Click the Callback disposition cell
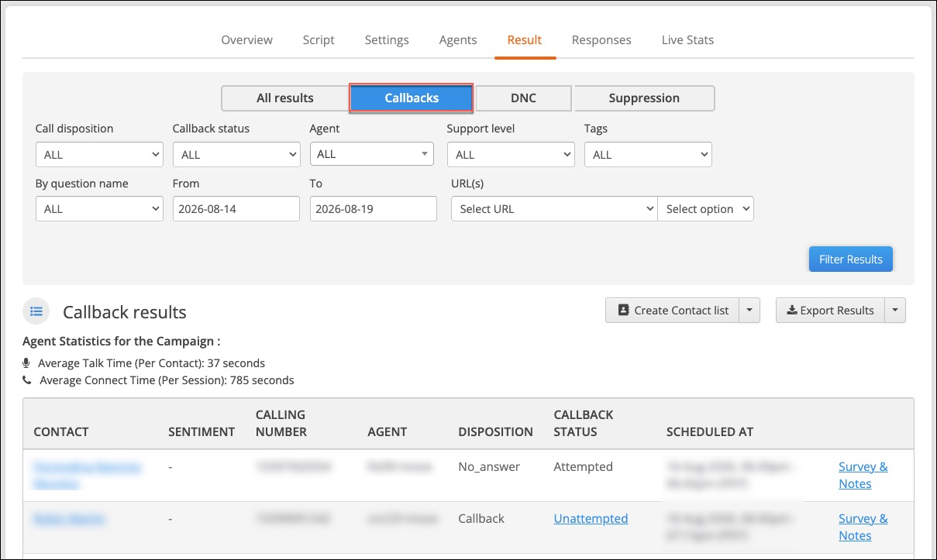This screenshot has height=560, width=937. [x=481, y=519]
